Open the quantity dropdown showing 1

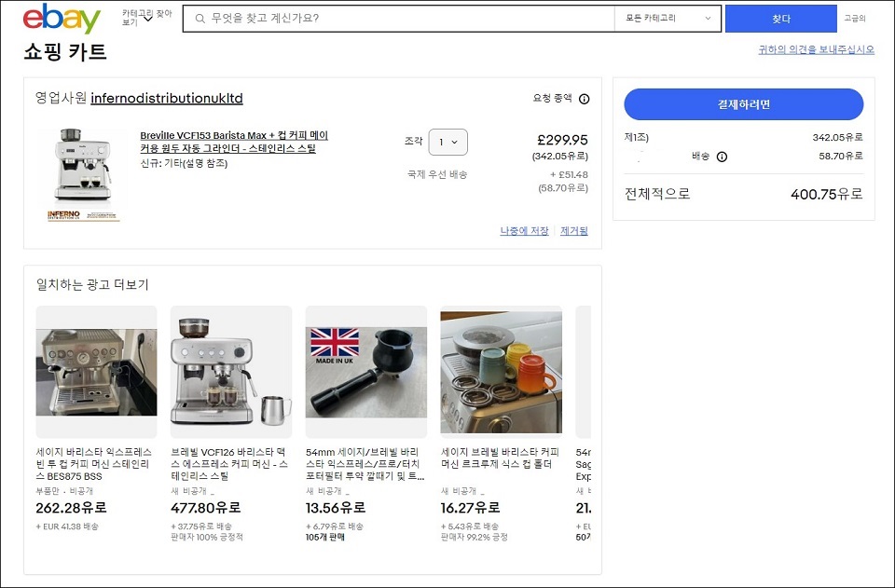tap(448, 142)
